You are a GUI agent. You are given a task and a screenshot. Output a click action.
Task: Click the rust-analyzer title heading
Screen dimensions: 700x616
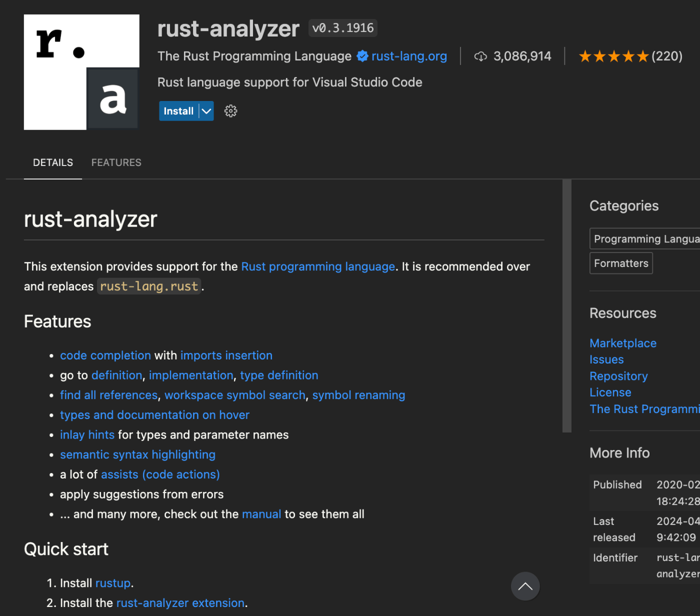[228, 28]
